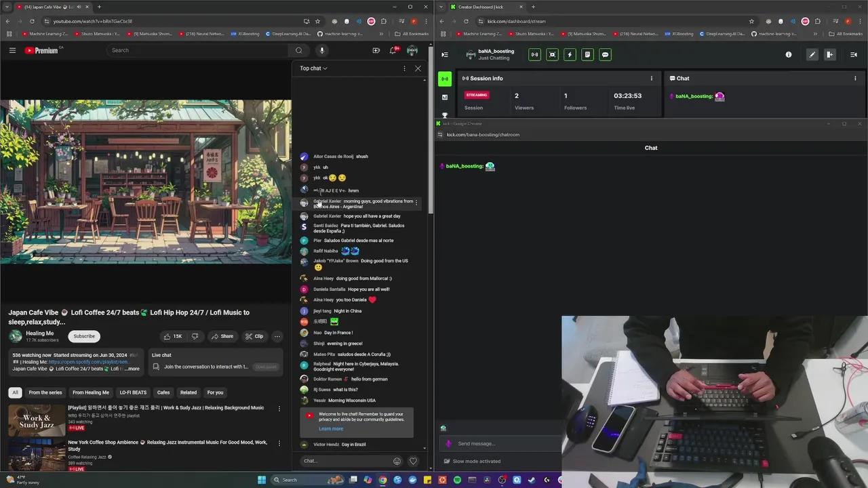Open the Kick dashboard info icon
The height and width of the screenshot is (488, 868).
click(x=789, y=55)
